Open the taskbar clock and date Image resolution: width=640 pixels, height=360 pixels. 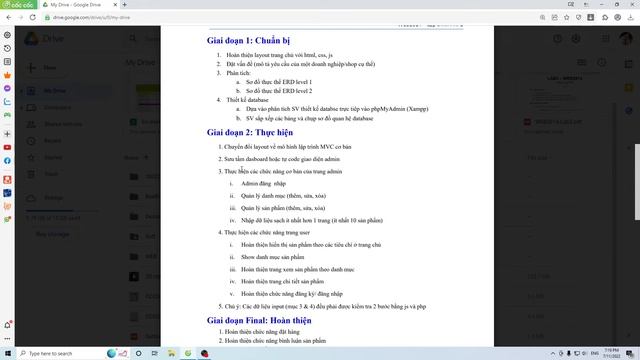coord(611,353)
